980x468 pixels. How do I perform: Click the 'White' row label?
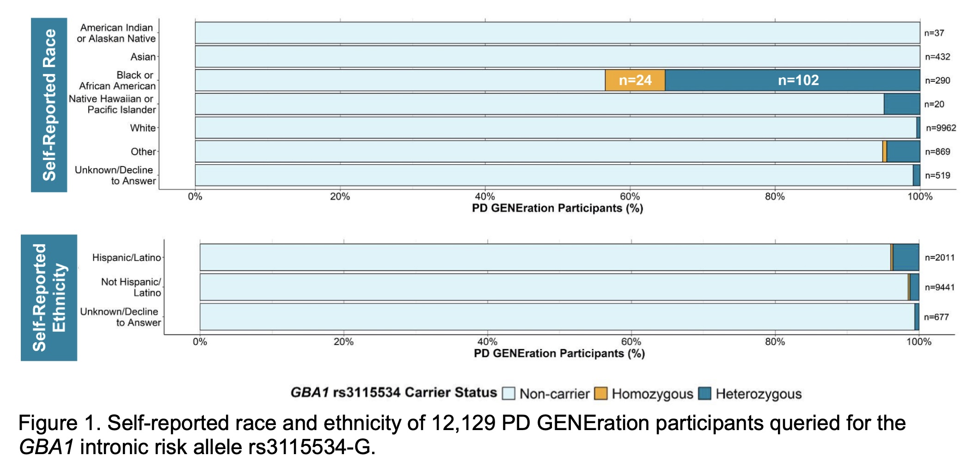point(143,128)
